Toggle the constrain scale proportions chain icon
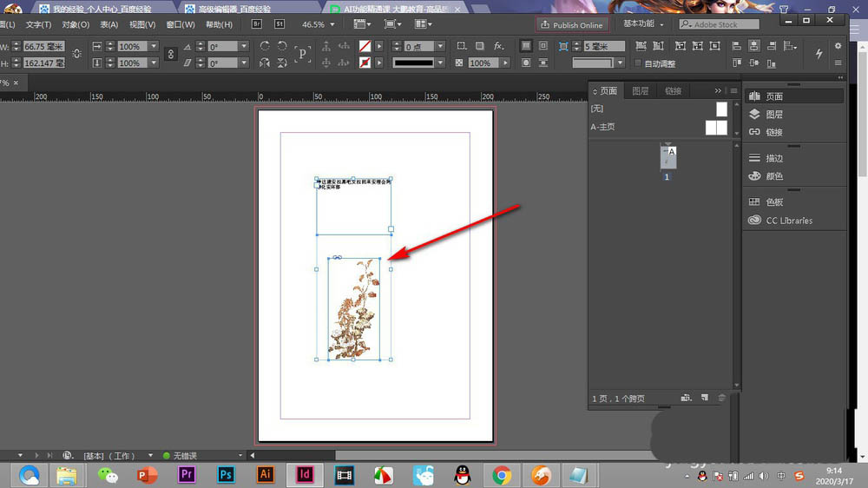The height and width of the screenshot is (488, 868). coord(170,55)
